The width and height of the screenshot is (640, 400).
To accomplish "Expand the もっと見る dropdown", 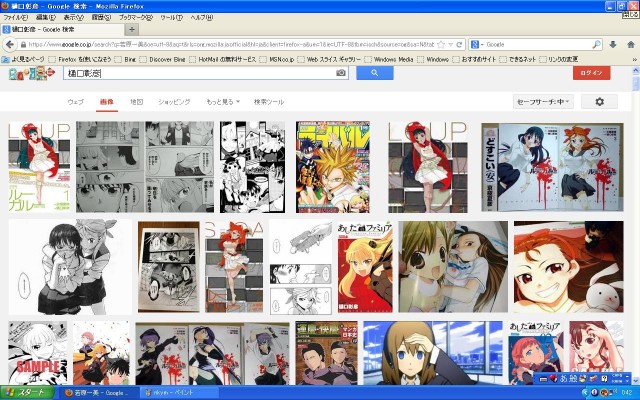I will point(223,102).
